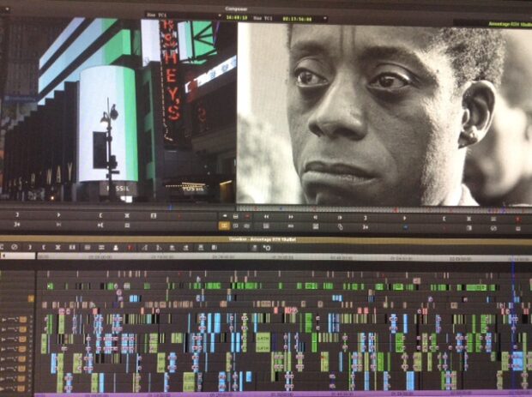Click source monitor Times Square image
This screenshot has width=532, height=397.
point(118,111)
